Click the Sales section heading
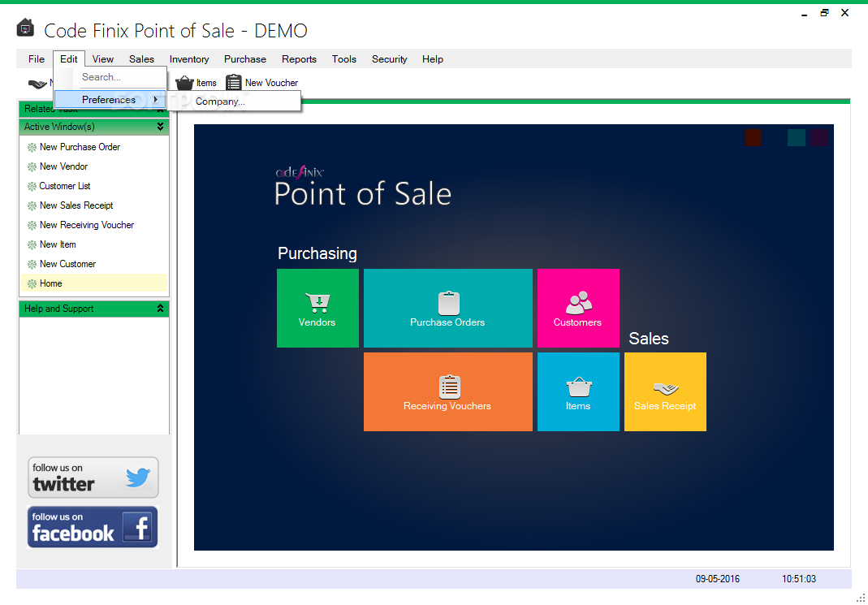The image size is (868, 605). click(649, 339)
